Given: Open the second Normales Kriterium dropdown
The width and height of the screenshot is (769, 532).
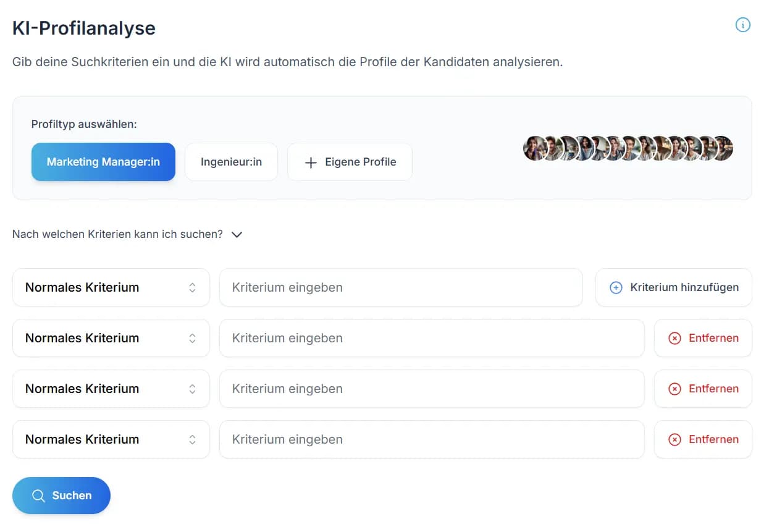Looking at the screenshot, I should (111, 338).
